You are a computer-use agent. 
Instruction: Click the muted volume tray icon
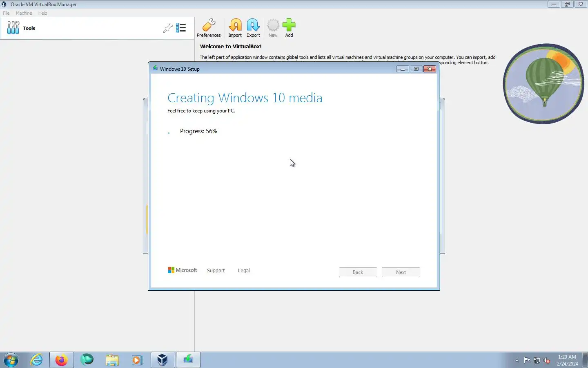(x=547, y=360)
